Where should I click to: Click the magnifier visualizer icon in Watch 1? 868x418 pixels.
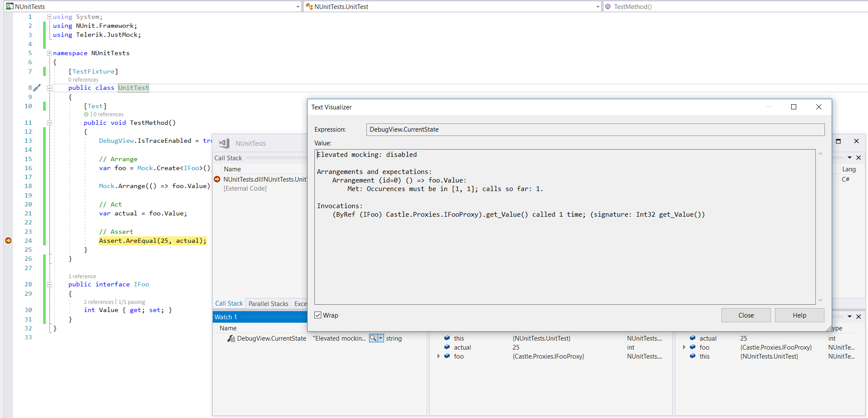point(373,338)
